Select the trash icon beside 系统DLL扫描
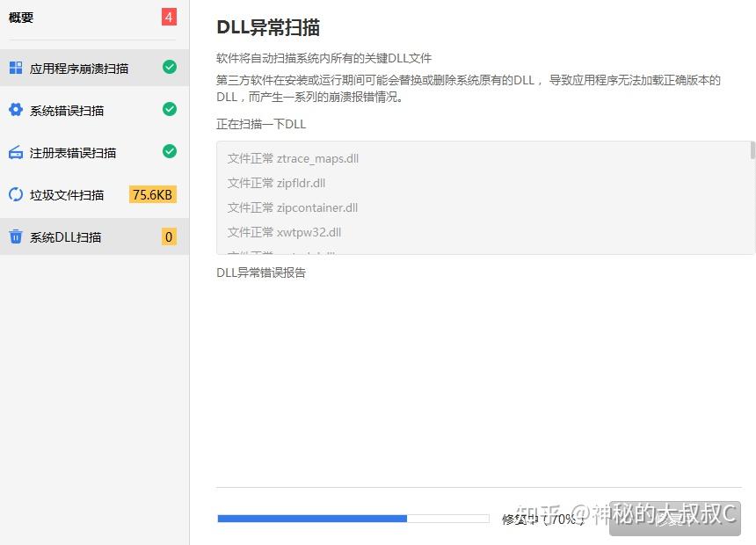The height and width of the screenshot is (545, 756). 16,236
